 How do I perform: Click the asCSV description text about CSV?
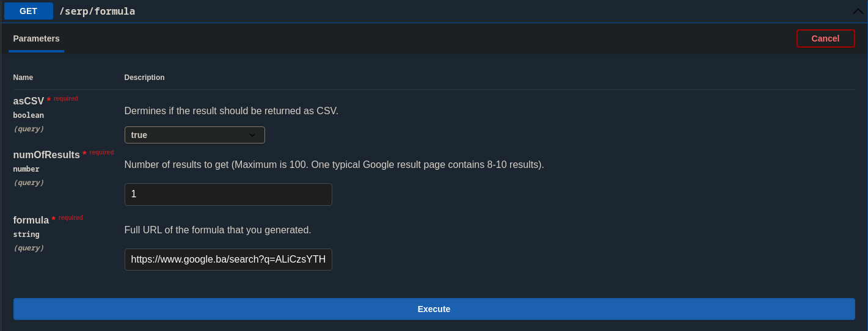[231, 111]
